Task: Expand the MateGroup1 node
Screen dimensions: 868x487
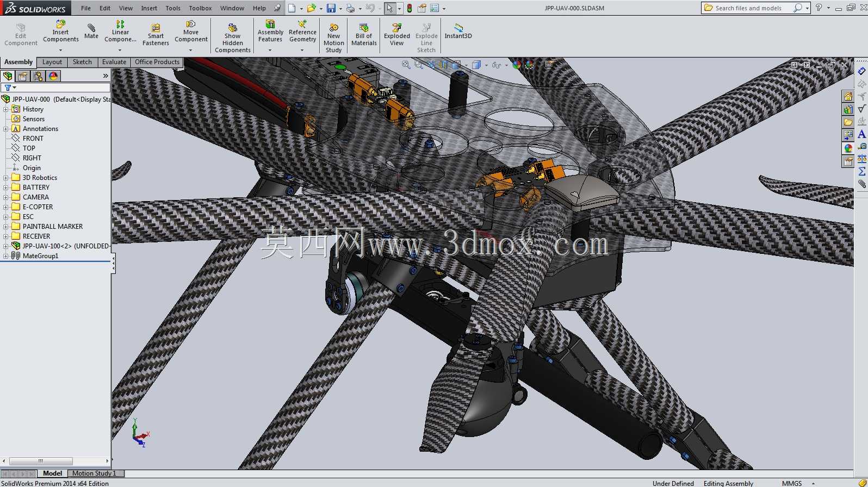Action: 5,256
